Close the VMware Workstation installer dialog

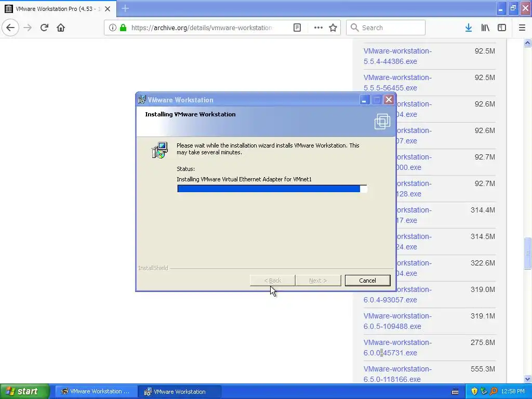[x=389, y=100]
